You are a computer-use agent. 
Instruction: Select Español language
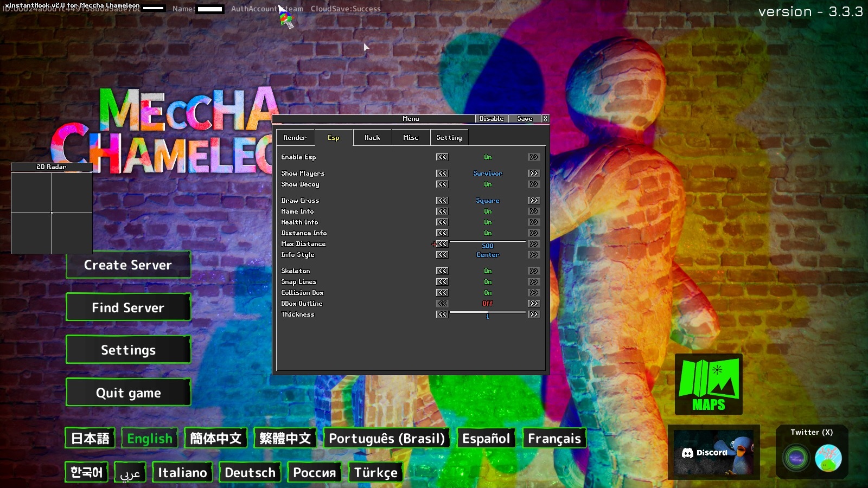point(486,438)
